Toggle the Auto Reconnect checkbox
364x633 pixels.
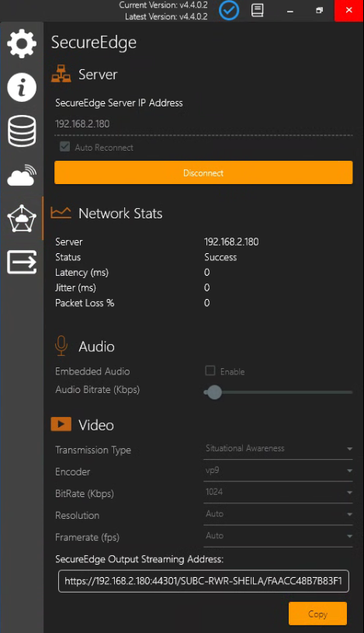click(x=64, y=147)
